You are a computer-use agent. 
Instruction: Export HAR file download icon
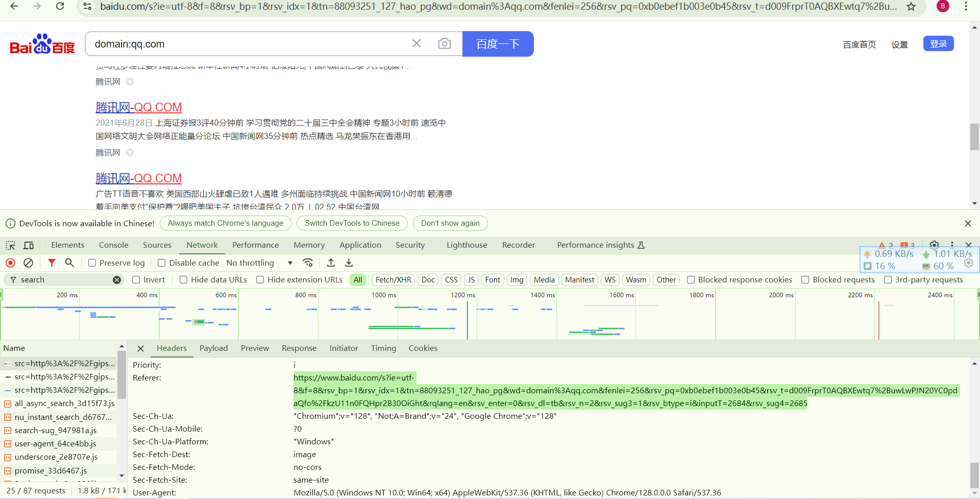click(349, 263)
